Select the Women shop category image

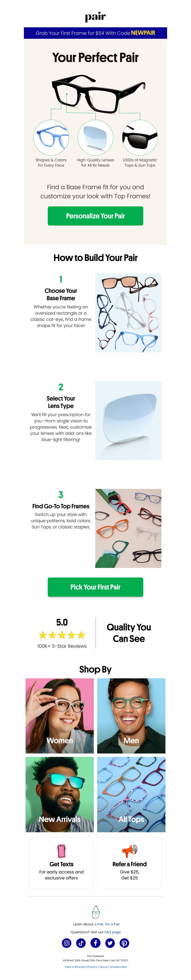pos(60,716)
